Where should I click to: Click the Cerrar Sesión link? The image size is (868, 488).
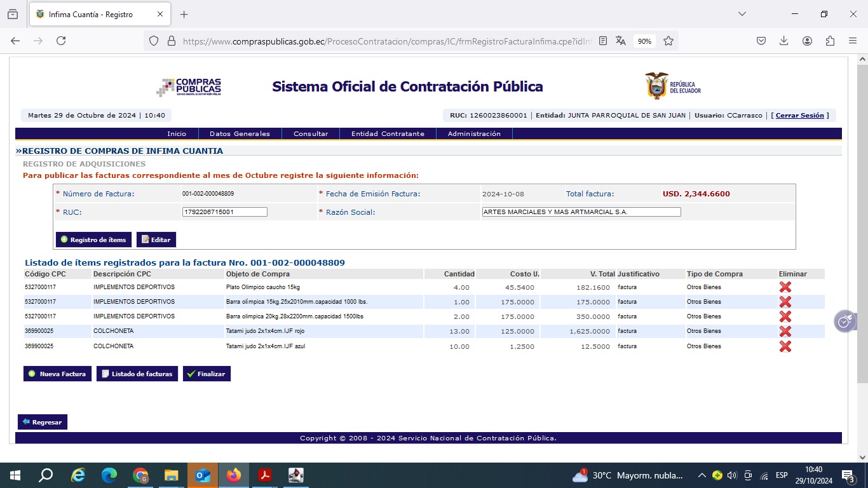[799, 116]
